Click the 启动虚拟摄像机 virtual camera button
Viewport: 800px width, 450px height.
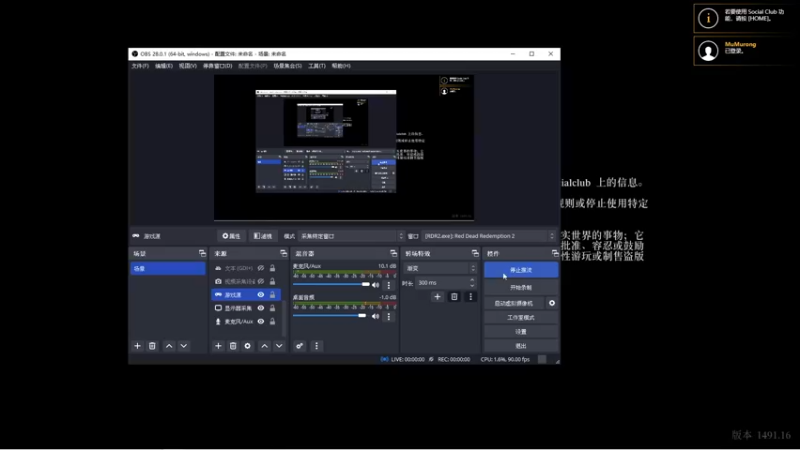514,303
